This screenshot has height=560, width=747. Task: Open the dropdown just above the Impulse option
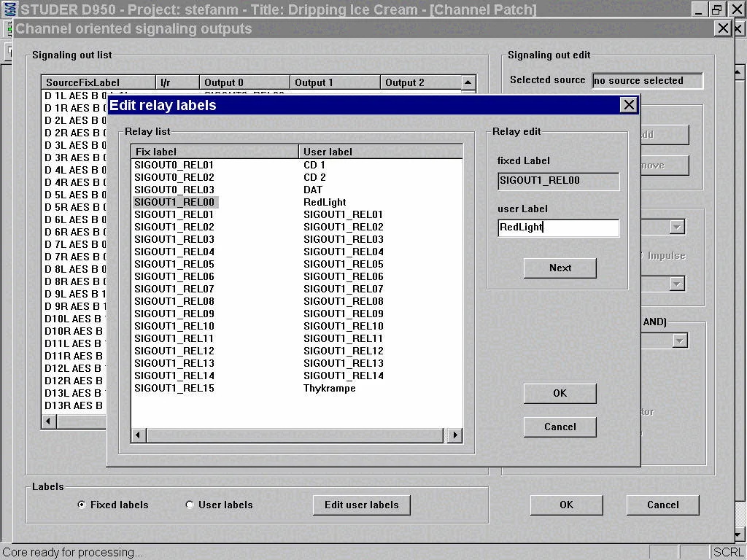(x=676, y=227)
